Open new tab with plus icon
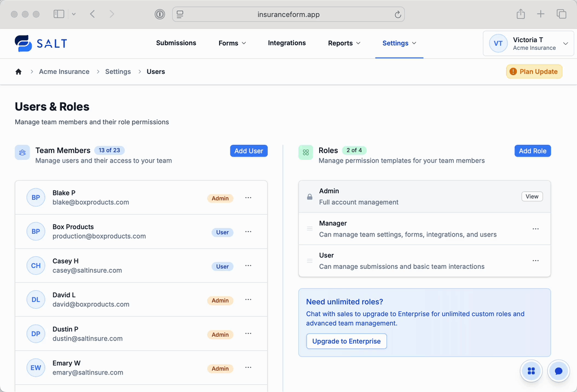Viewport: 577px width, 392px height. 541,14
